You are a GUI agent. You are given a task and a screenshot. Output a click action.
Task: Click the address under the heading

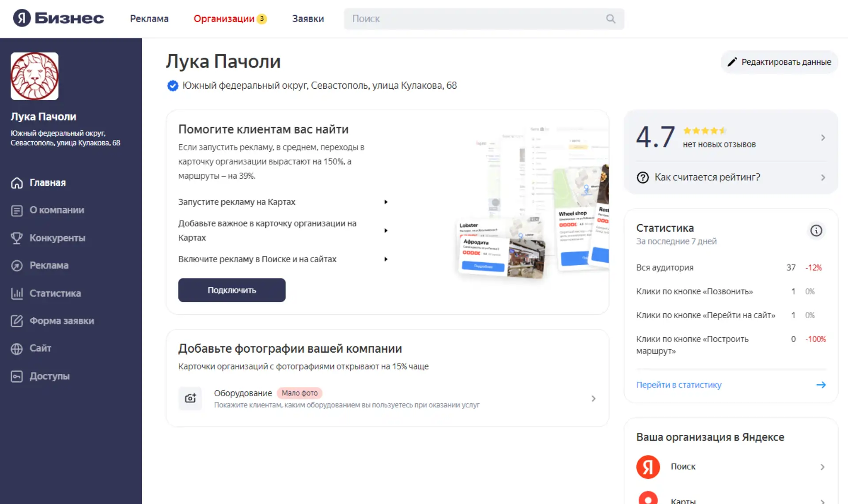tap(319, 86)
